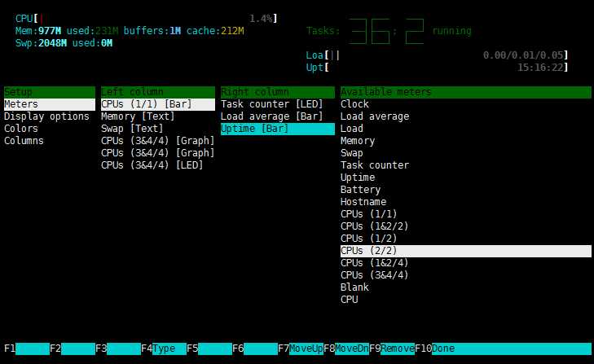Select Load average [Bar] in Right column
The height and width of the screenshot is (364, 594).
[271, 116]
